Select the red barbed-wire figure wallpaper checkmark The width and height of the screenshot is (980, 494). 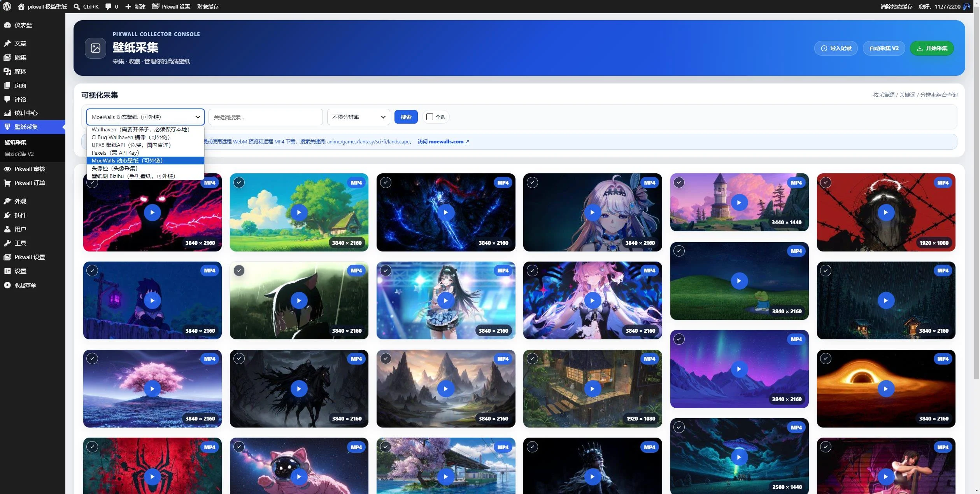click(826, 182)
